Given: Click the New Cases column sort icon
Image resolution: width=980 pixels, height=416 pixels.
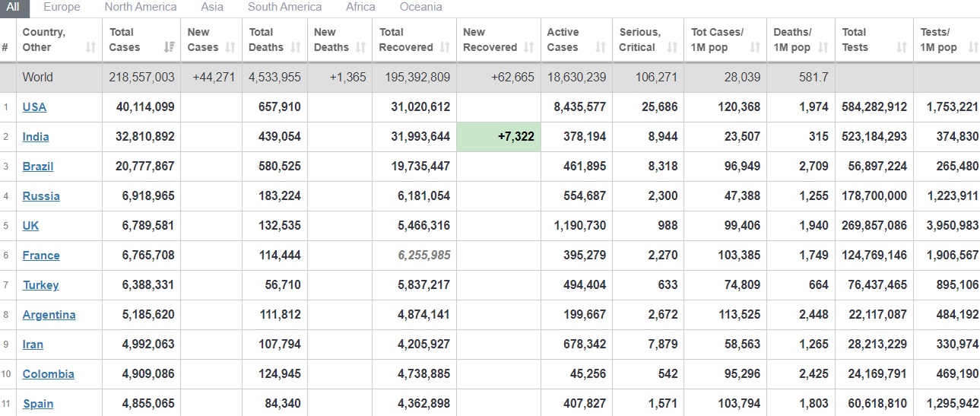Looking at the screenshot, I should coord(231,47).
